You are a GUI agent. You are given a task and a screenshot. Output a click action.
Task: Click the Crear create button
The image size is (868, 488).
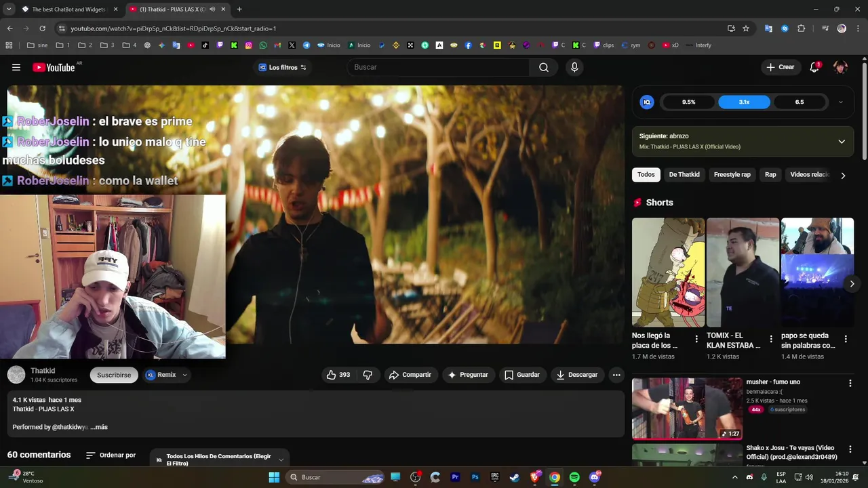coord(780,67)
